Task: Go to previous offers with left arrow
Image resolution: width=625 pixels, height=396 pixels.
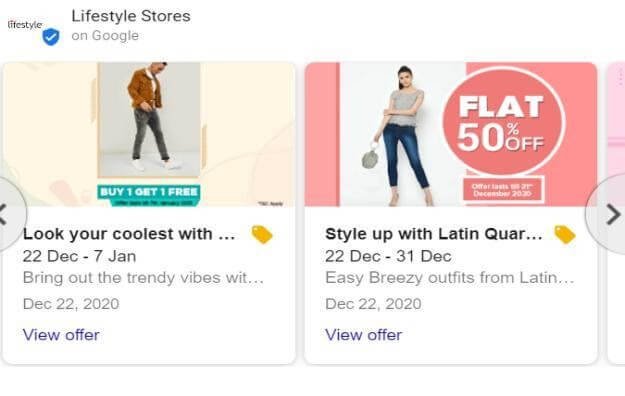Action: [6, 215]
